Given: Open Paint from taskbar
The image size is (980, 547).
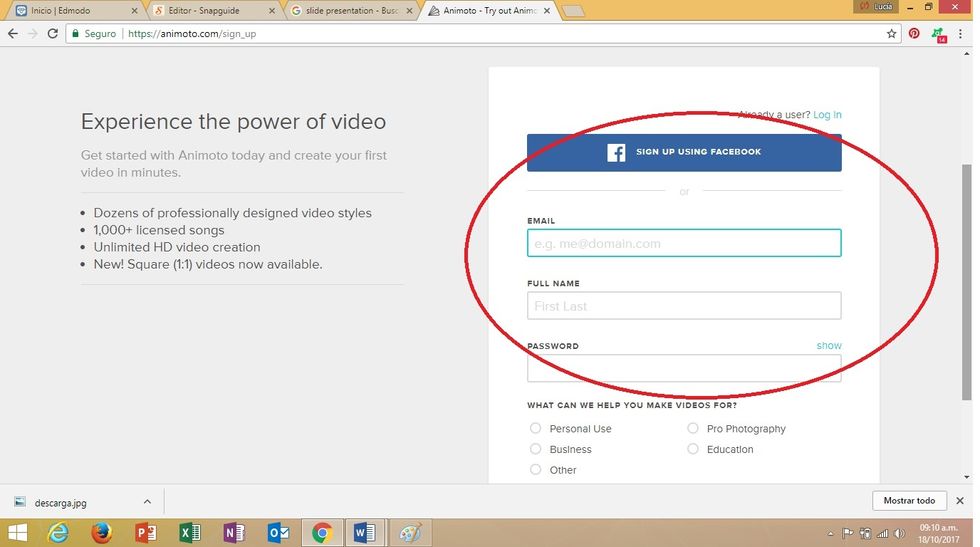Looking at the screenshot, I should tap(409, 533).
